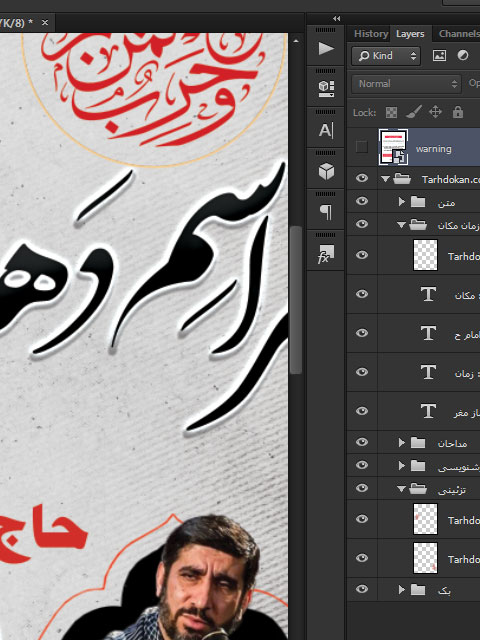Hide the زمان text layer

pyautogui.click(x=362, y=372)
